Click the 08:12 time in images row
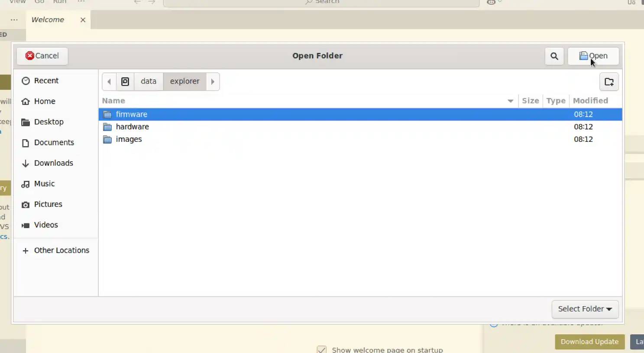Viewport: 644px width, 353px height. tap(583, 140)
